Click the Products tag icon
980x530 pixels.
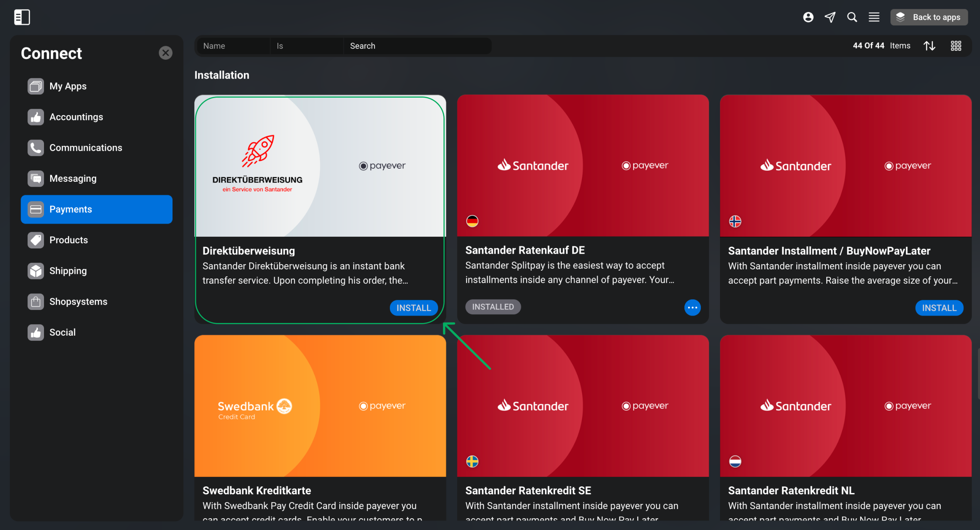pos(36,240)
